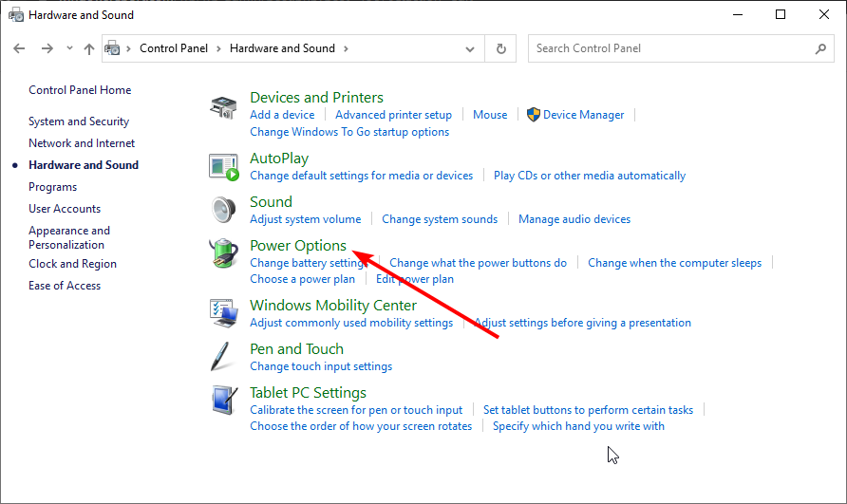Click Change touch input settings
This screenshot has width=847, height=504.
pyautogui.click(x=321, y=366)
